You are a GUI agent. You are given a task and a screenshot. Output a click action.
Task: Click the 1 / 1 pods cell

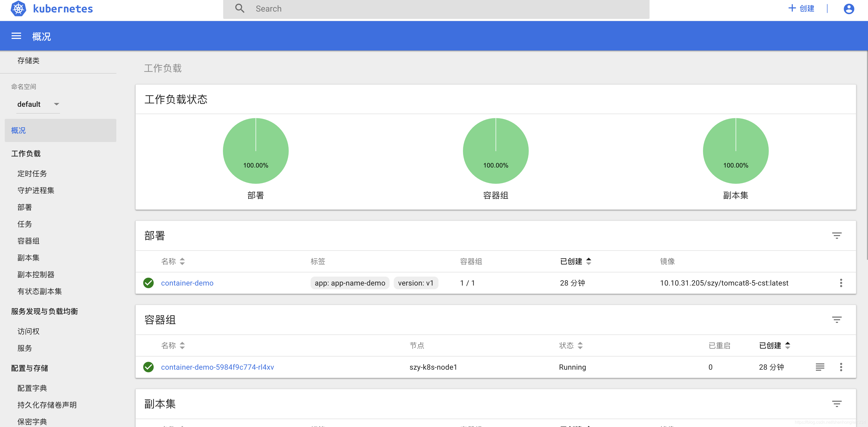467,283
